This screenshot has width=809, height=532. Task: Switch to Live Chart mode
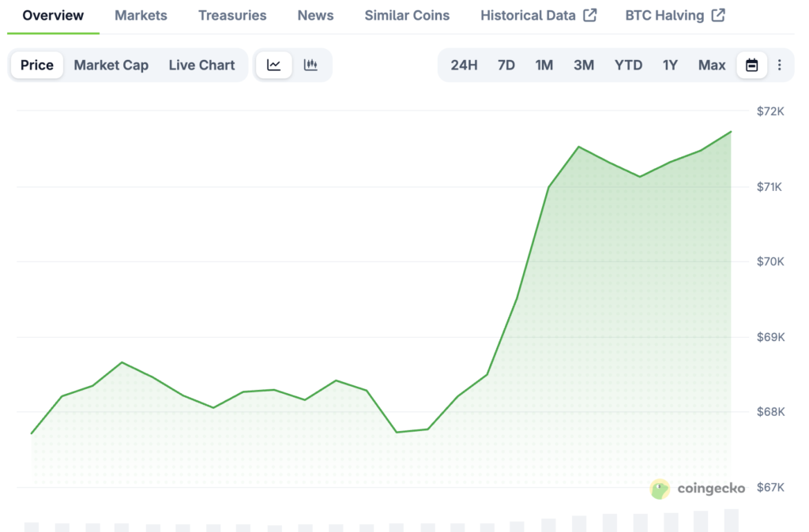tap(201, 66)
